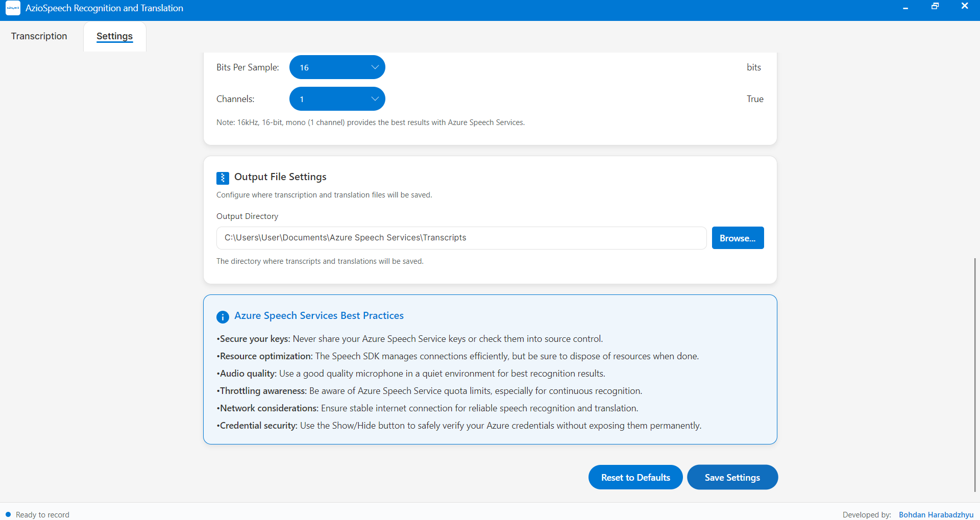Click the Output File Settings heading text
The width and height of the screenshot is (980, 520).
(280, 177)
